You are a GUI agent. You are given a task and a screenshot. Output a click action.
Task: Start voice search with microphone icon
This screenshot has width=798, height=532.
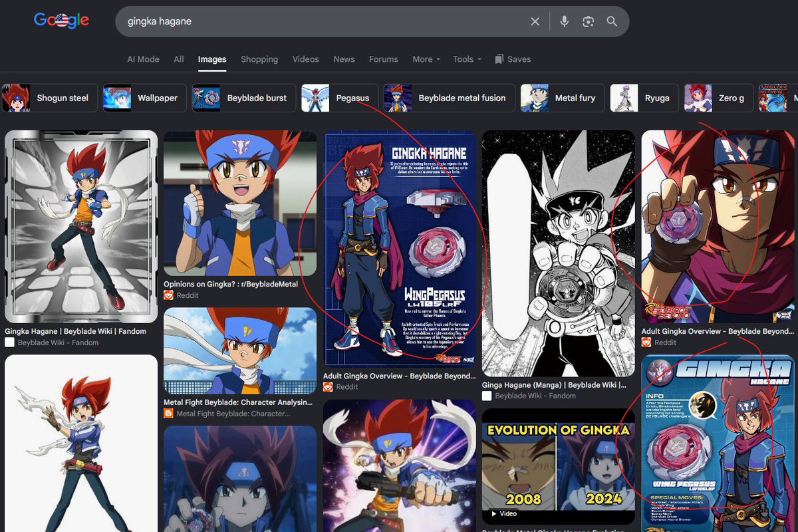pyautogui.click(x=564, y=22)
